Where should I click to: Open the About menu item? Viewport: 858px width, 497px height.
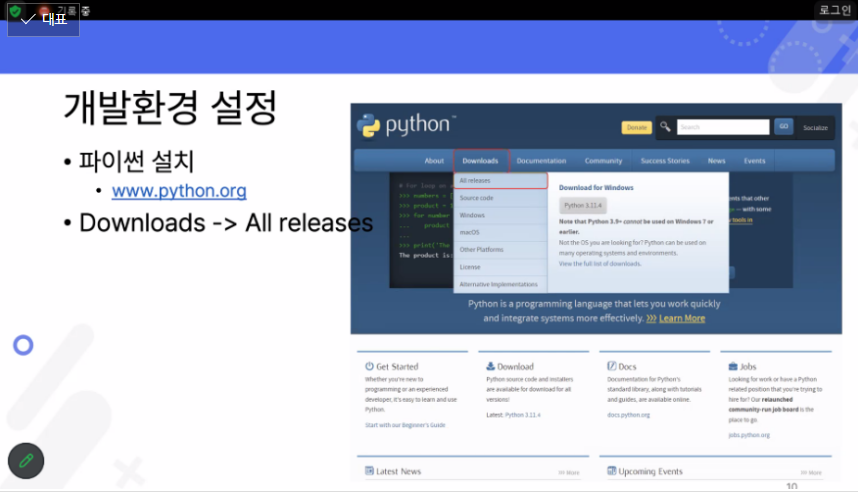(x=434, y=161)
